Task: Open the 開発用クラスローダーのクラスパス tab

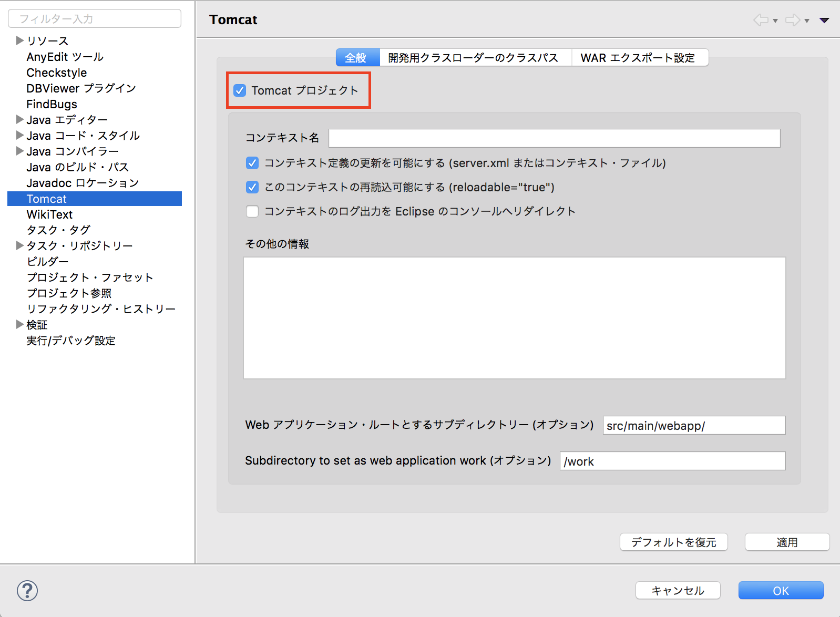Action: (x=475, y=57)
